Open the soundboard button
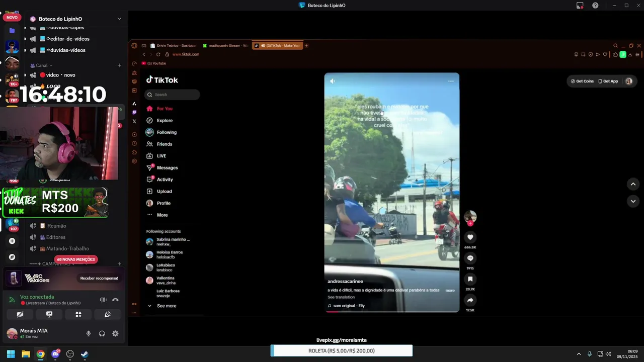 tap(108, 314)
